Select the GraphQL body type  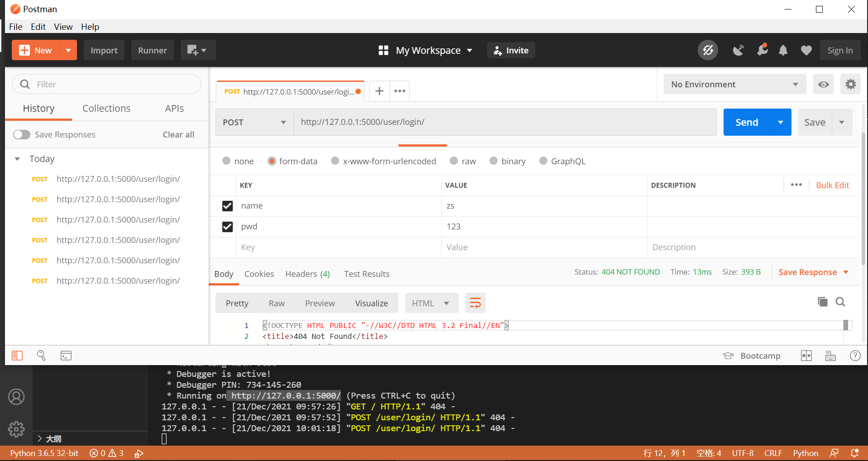(x=543, y=161)
